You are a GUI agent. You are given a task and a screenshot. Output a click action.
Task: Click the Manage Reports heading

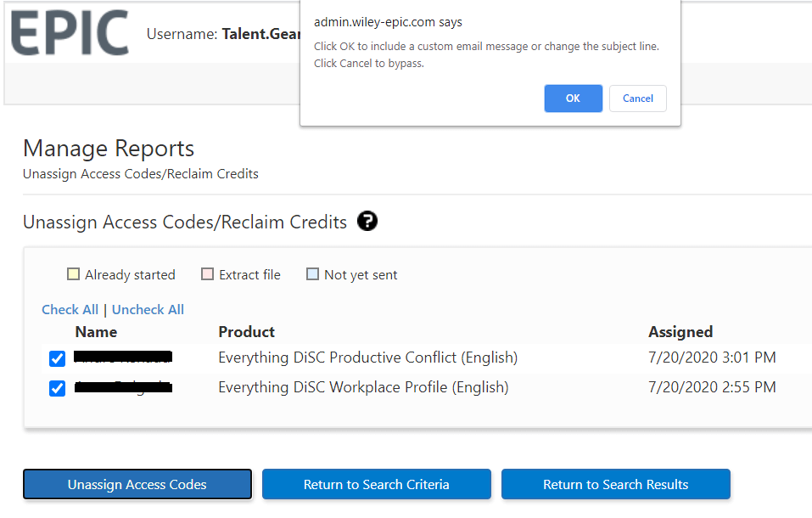(109, 149)
